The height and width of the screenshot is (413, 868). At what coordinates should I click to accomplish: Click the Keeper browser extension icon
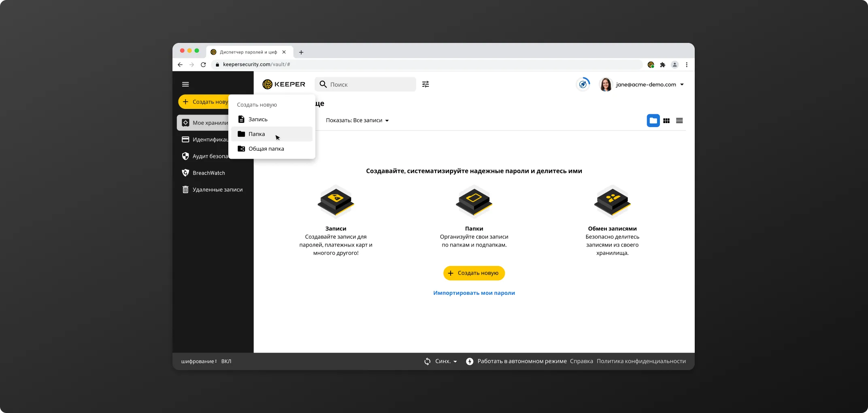coord(651,64)
